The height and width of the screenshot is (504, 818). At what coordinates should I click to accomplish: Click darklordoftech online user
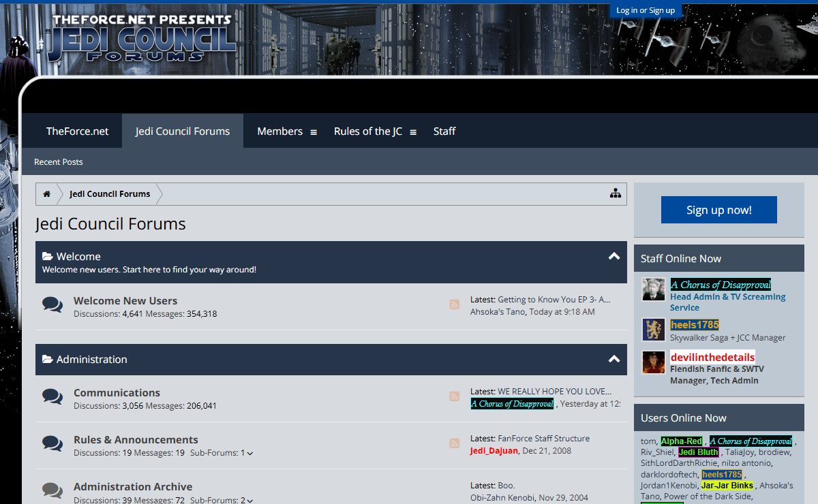(669, 474)
